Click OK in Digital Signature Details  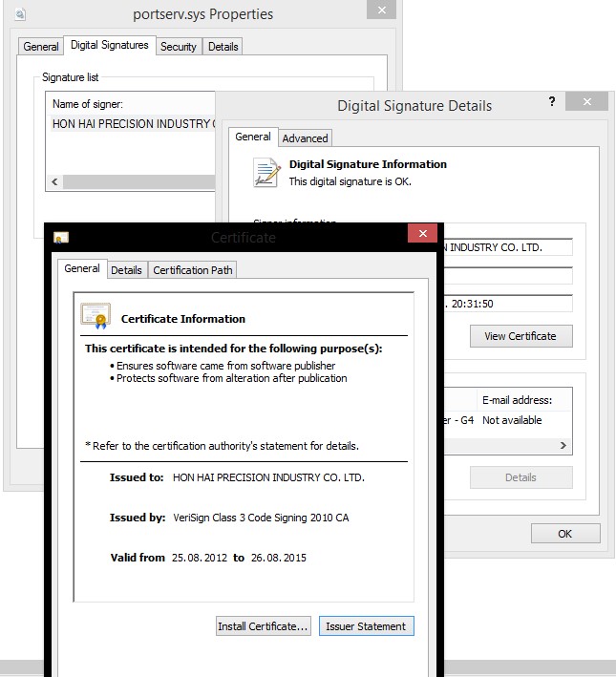click(x=565, y=534)
